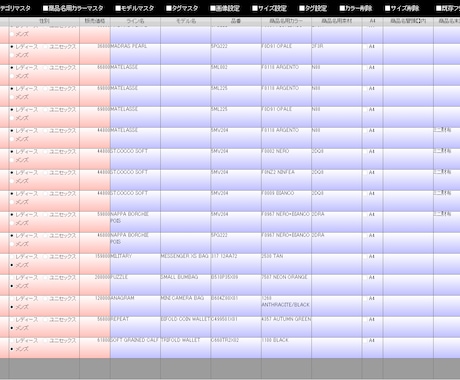This screenshot has height=380, width=460.
Task: Open the サイズ削除 menu item
Action: (x=402, y=8)
